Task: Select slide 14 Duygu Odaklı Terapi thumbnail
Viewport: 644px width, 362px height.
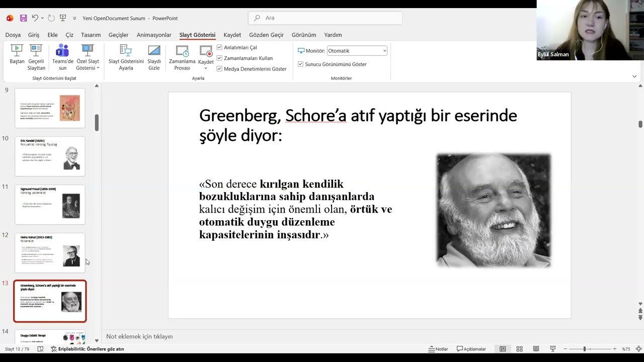Action: pos(50,336)
